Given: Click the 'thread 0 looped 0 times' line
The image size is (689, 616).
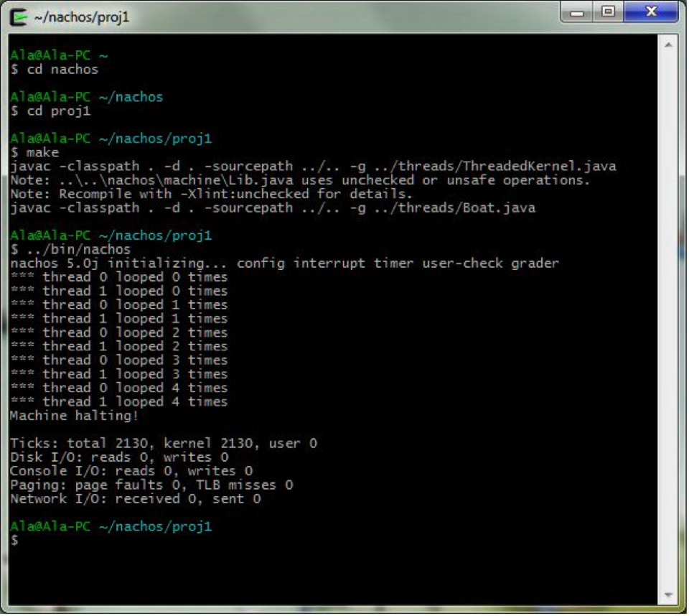Looking at the screenshot, I should coord(118,277).
